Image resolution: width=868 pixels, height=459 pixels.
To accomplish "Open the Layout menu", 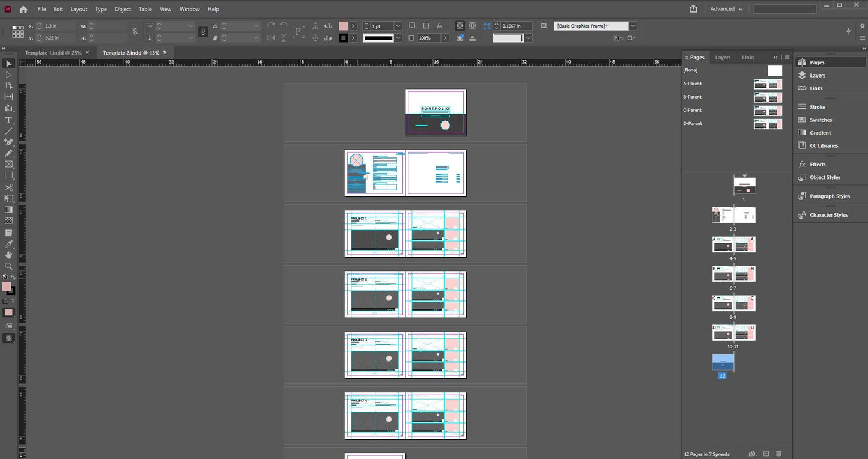I will pos(79,9).
